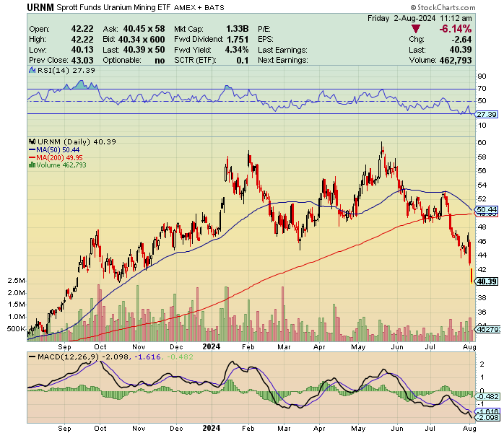The image size is (504, 433).
Task: Click the Optionable value 'no'
Action: point(160,61)
